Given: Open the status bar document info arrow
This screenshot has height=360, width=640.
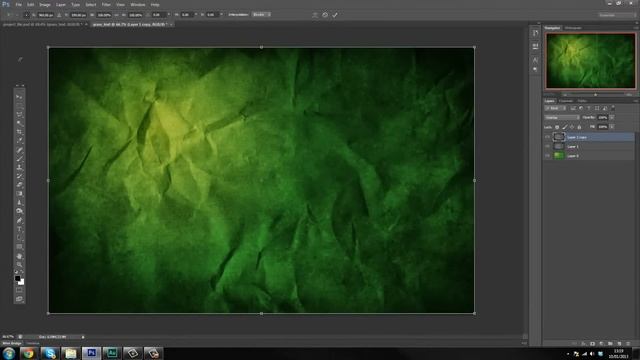Looking at the screenshot, I should pos(83,337).
